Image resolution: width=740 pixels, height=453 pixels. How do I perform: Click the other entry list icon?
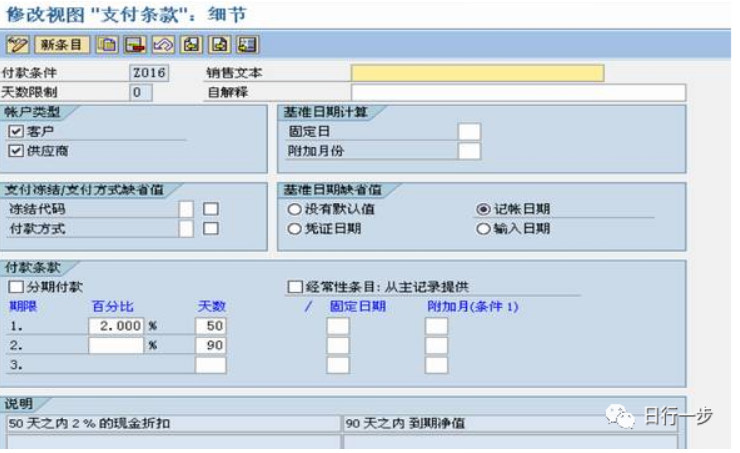pos(247,45)
